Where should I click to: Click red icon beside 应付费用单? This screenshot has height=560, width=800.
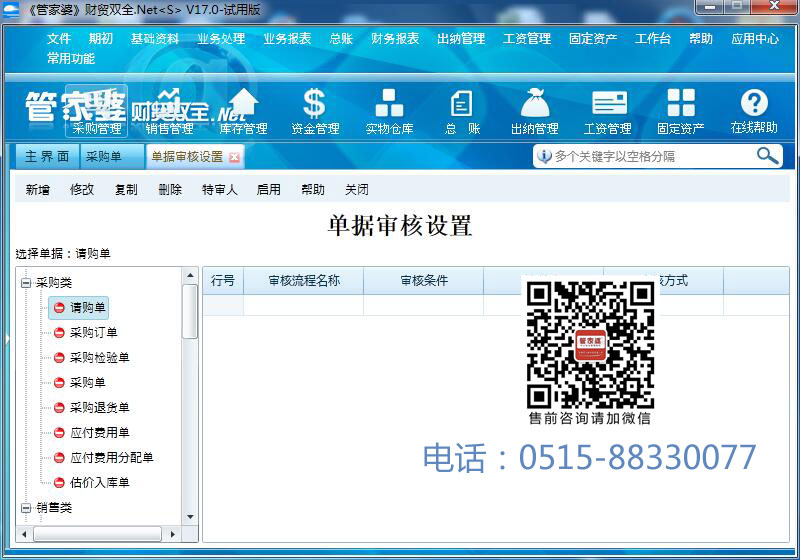59,433
